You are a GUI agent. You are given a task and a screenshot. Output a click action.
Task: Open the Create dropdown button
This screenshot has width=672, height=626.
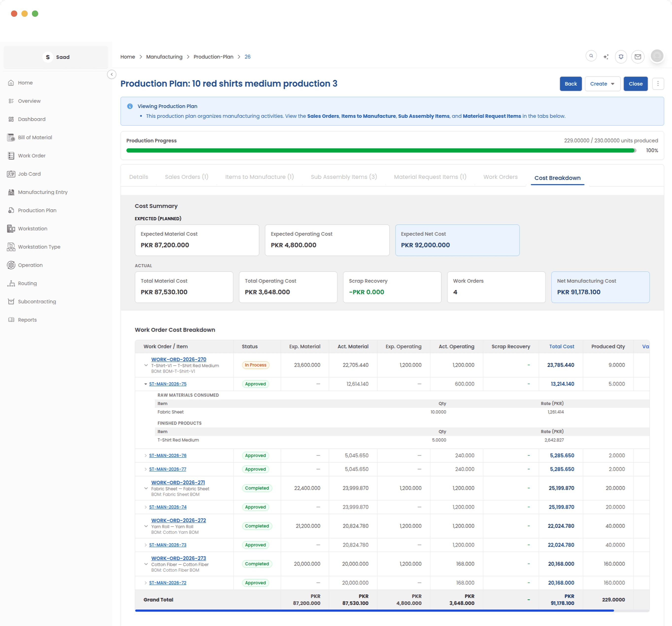click(602, 84)
